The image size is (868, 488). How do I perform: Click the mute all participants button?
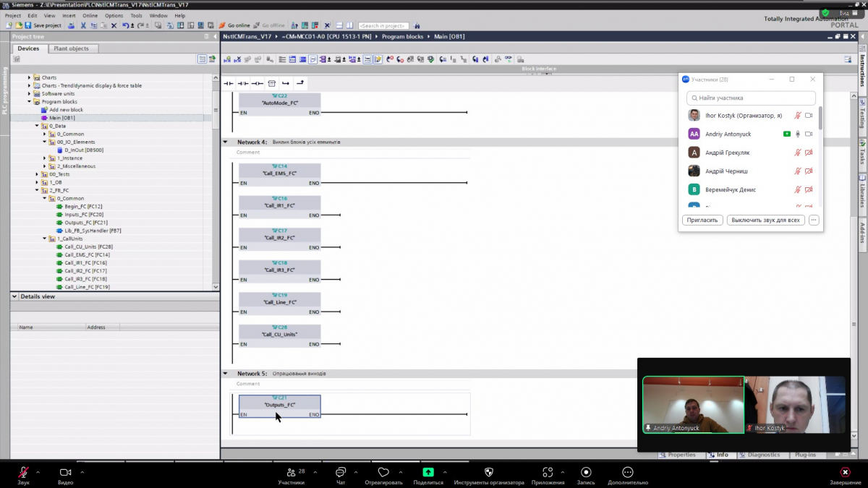(x=765, y=220)
